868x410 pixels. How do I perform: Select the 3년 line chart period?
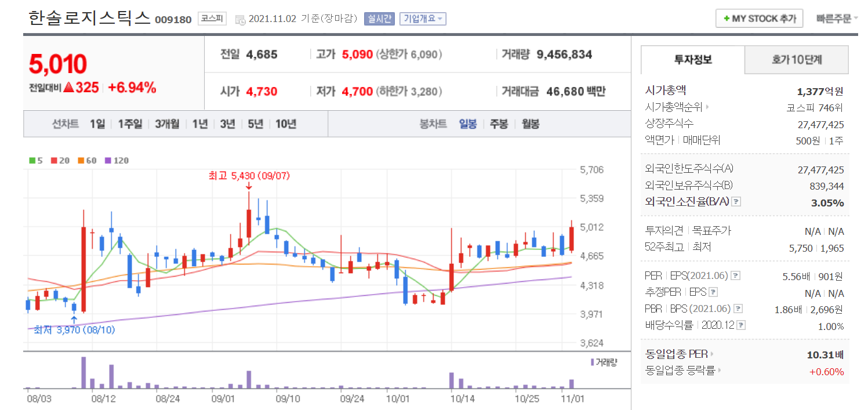pyautogui.click(x=227, y=124)
